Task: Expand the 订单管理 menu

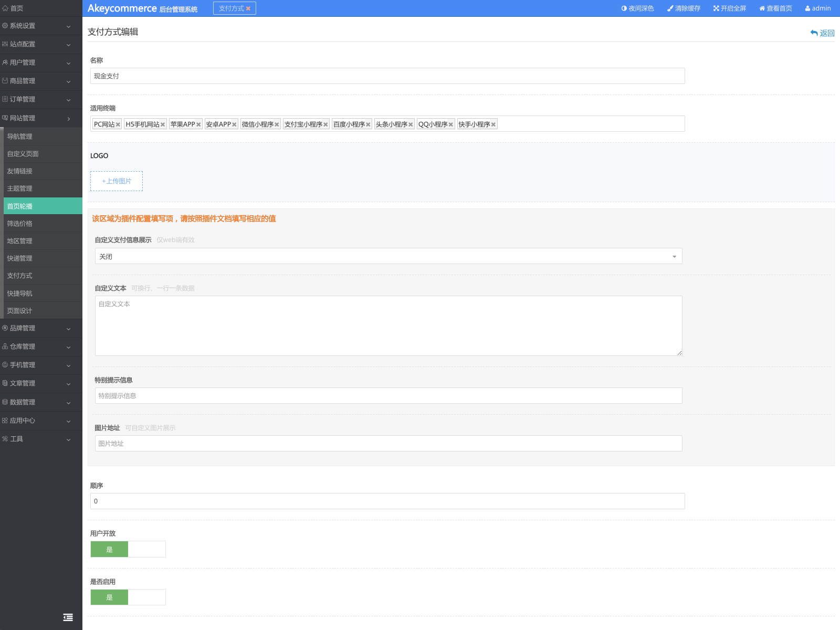Action: click(x=68, y=100)
